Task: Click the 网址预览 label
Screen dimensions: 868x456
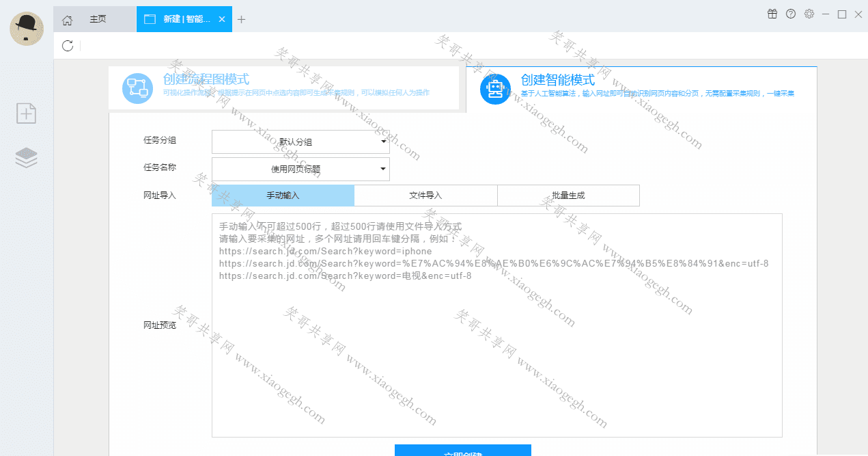Action: click(160, 325)
